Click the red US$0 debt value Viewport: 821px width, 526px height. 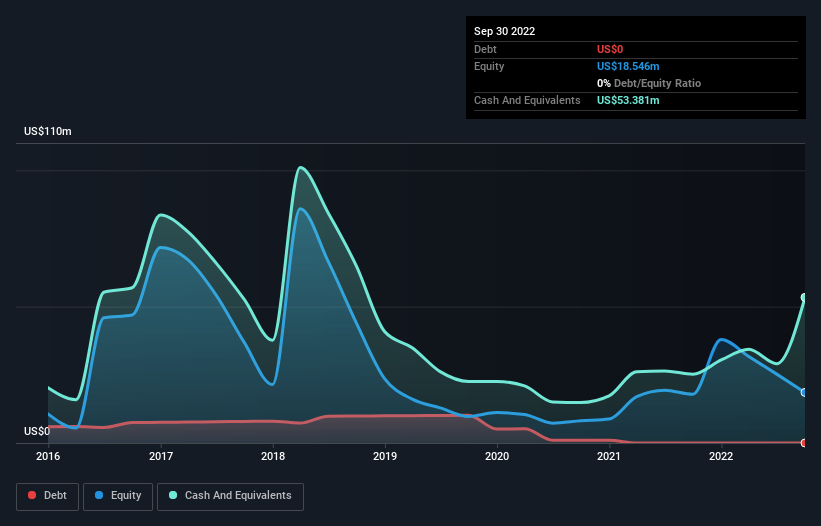click(x=610, y=49)
